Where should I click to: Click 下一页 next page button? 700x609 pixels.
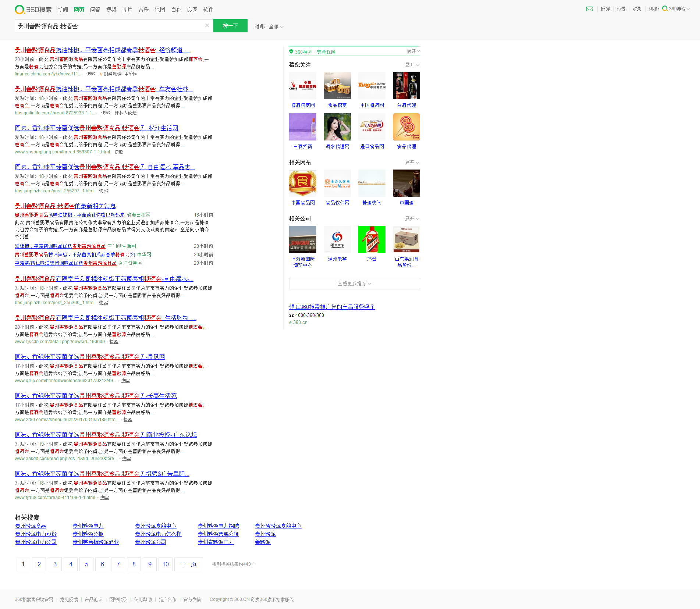[x=189, y=564]
